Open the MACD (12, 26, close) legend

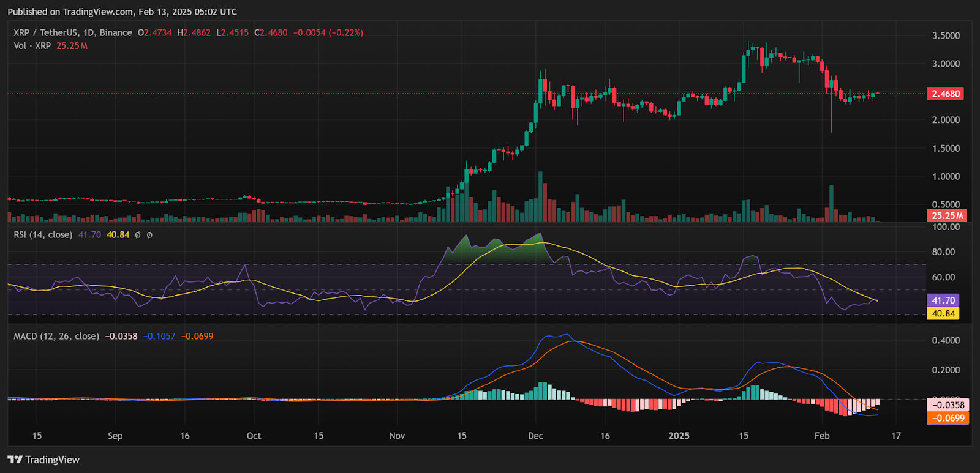[56, 336]
